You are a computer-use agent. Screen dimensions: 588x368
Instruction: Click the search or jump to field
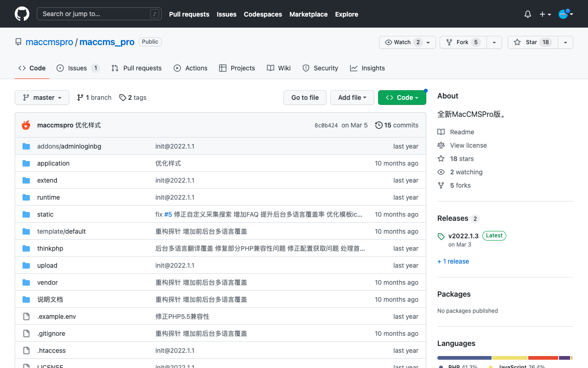click(99, 14)
